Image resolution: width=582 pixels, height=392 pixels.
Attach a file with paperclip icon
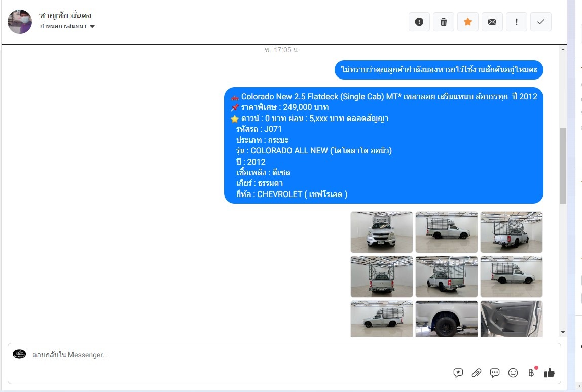click(x=476, y=373)
